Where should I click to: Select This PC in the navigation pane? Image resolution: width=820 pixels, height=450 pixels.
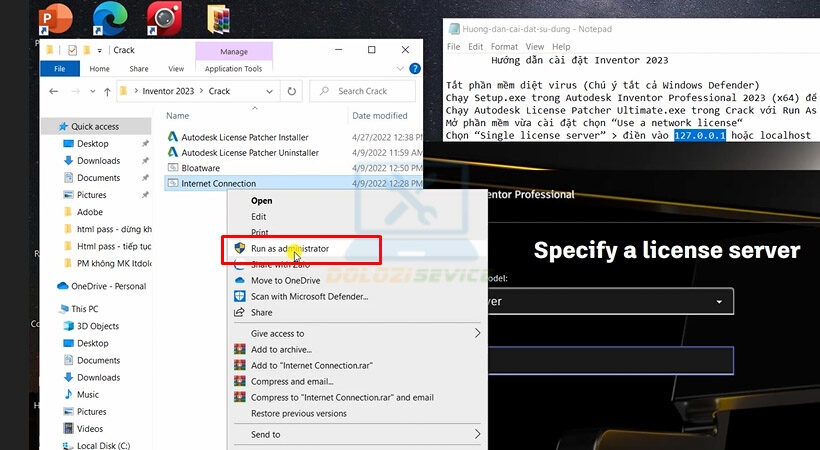tap(84, 309)
